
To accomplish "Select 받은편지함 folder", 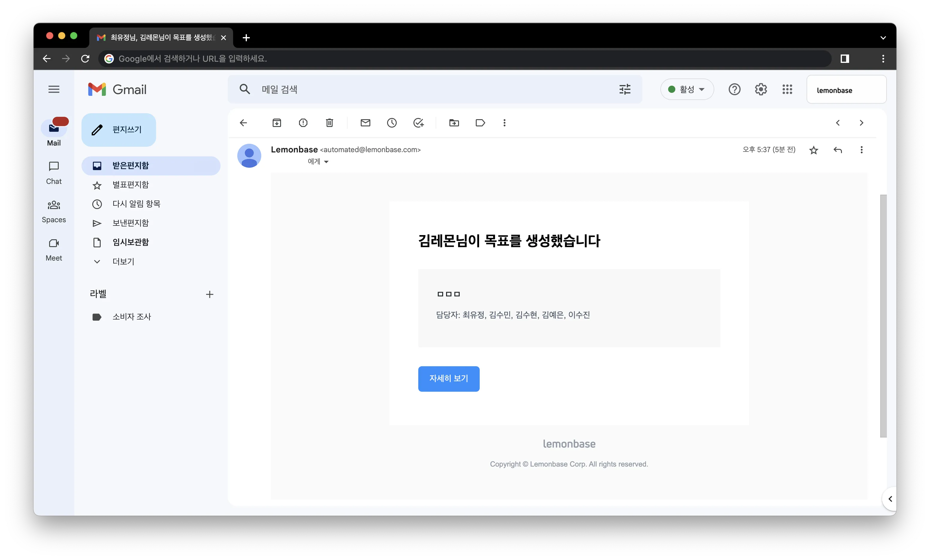I will click(x=151, y=166).
